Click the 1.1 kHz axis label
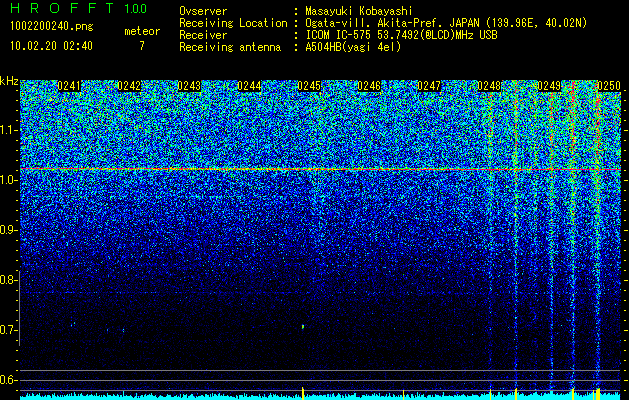This screenshot has width=629, height=400. pyautogui.click(x=9, y=130)
